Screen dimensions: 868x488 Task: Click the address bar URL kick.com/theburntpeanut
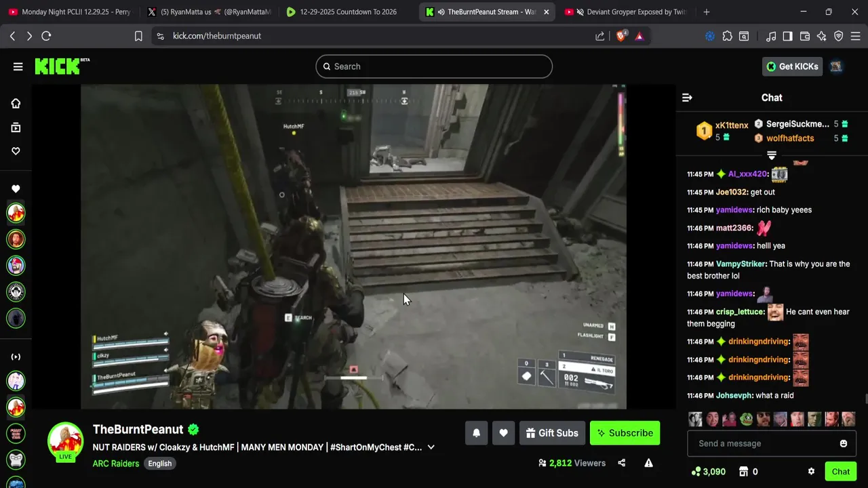[x=217, y=36]
